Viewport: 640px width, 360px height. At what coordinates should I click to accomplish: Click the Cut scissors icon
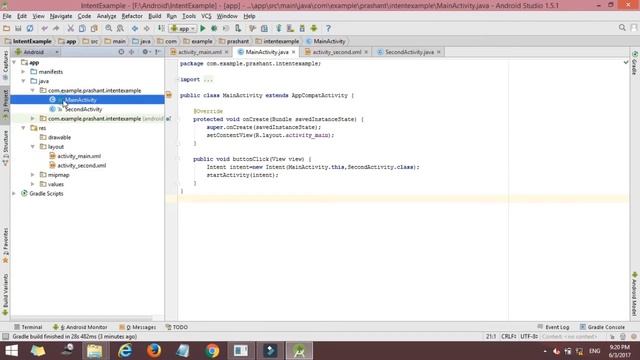pyautogui.click(x=71, y=29)
